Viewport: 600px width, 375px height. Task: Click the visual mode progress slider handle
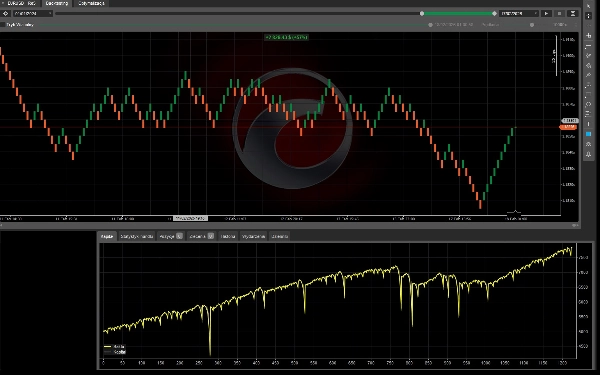point(430,25)
